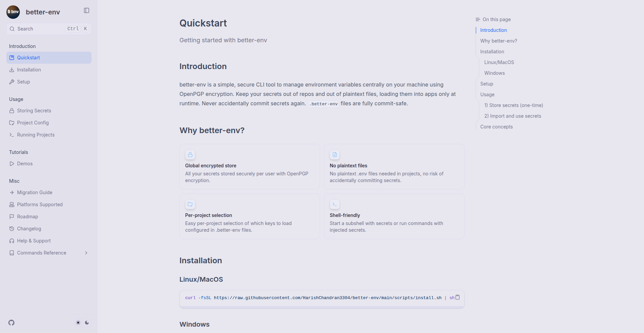Screen dimensions: 644x333
Task: Click the lock icon on Global encrypted store card
Action: point(190,155)
